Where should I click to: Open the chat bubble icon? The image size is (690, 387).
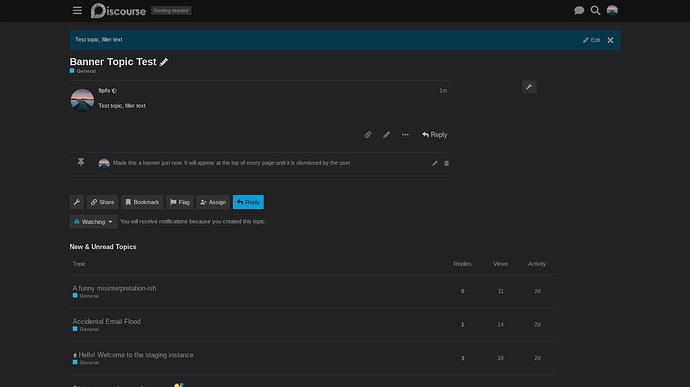point(579,10)
